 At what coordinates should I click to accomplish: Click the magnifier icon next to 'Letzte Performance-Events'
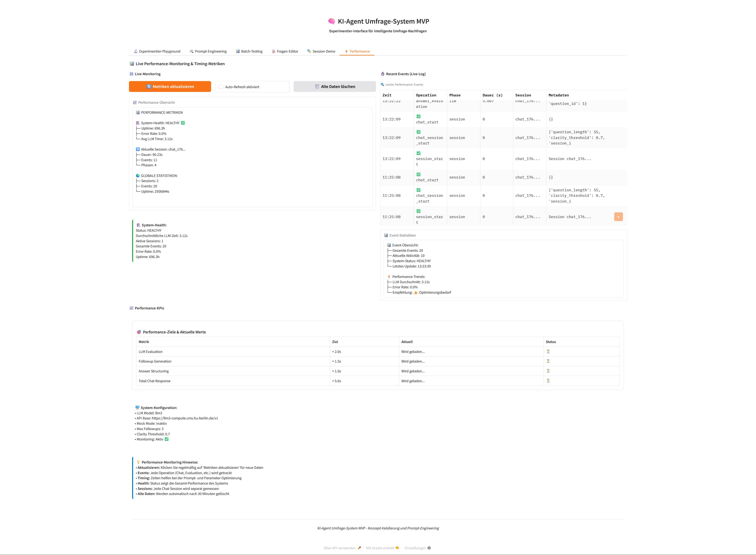383,84
